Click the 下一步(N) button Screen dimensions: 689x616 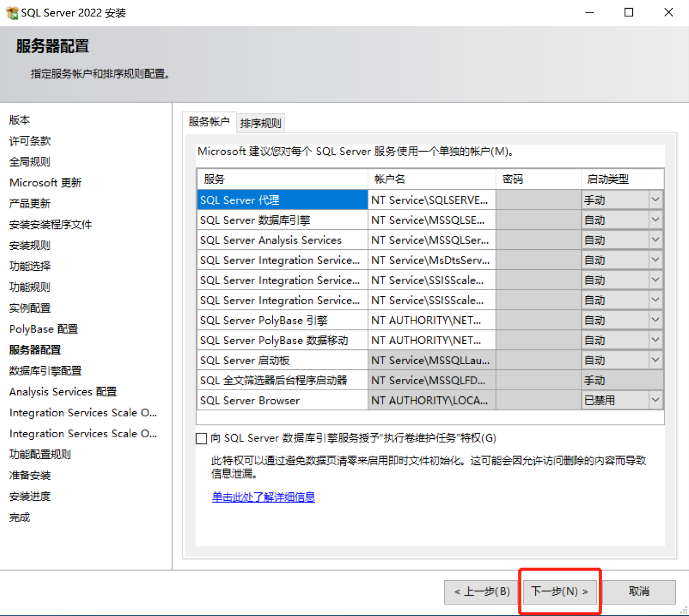(559, 591)
